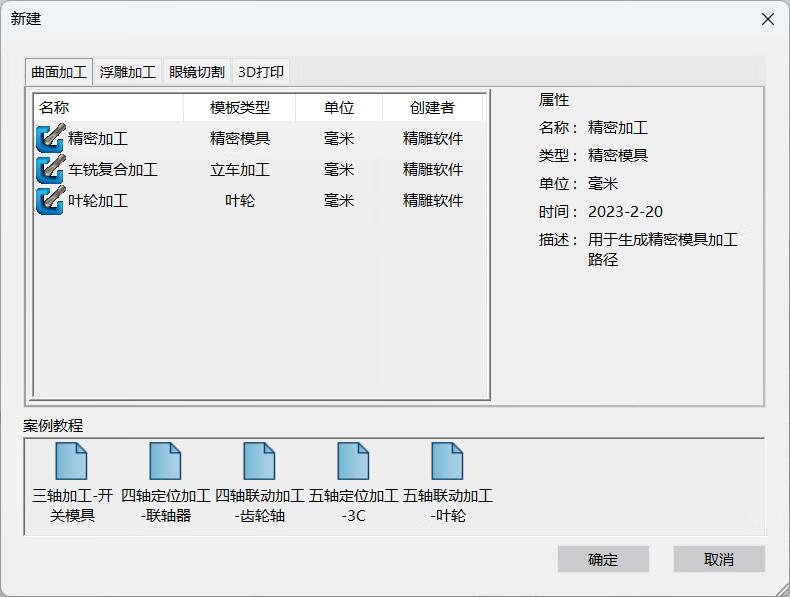Click 精雕软件 creator in 精密加工 row
This screenshot has height=597, width=790.
tap(433, 138)
